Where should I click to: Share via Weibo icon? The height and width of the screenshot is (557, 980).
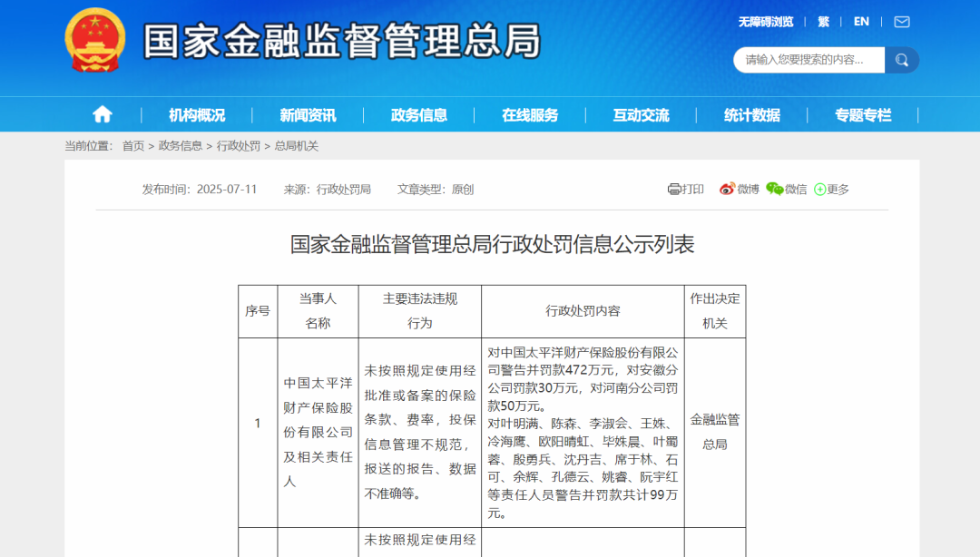tap(726, 189)
